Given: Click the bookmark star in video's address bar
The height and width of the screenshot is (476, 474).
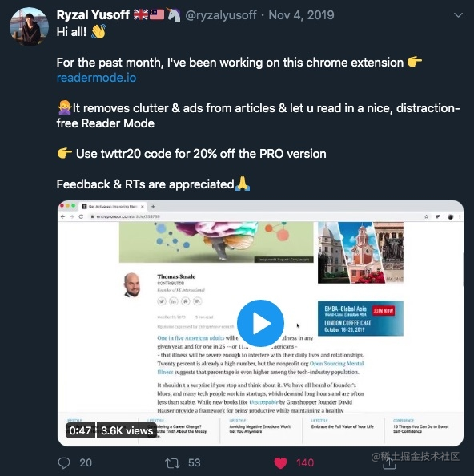Looking at the screenshot, I should [x=426, y=216].
